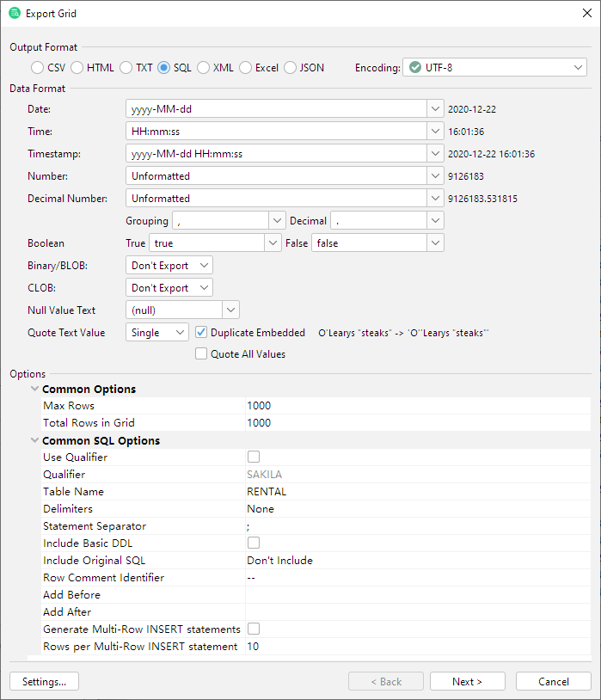Viewport: 601px width, 700px height.
Task: Enable Include Basic DDL
Action: pyautogui.click(x=254, y=543)
